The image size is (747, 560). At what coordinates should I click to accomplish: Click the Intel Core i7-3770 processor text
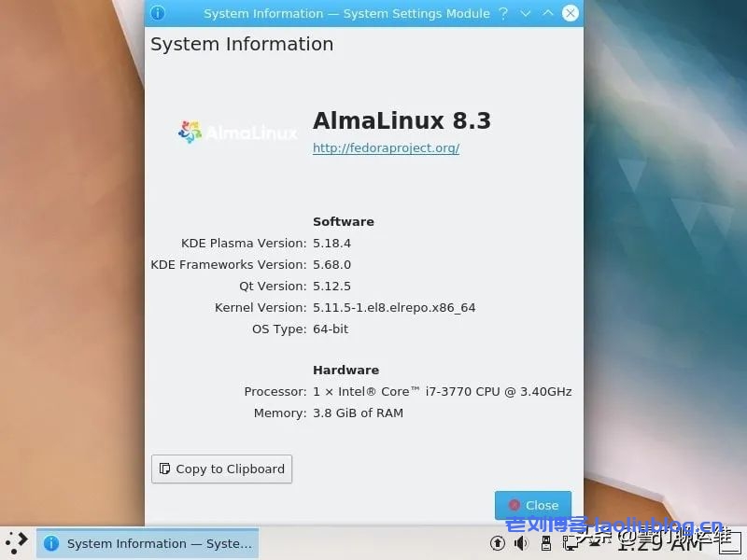(x=442, y=391)
